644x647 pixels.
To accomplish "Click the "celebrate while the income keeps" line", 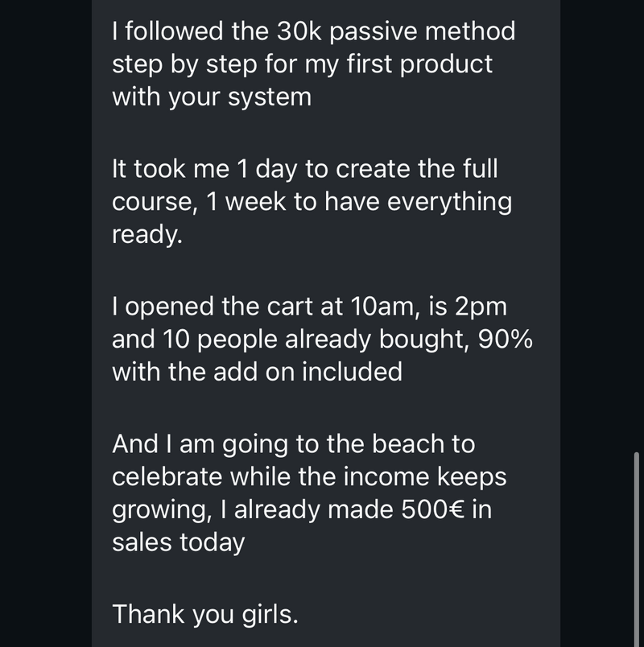I will [309, 476].
